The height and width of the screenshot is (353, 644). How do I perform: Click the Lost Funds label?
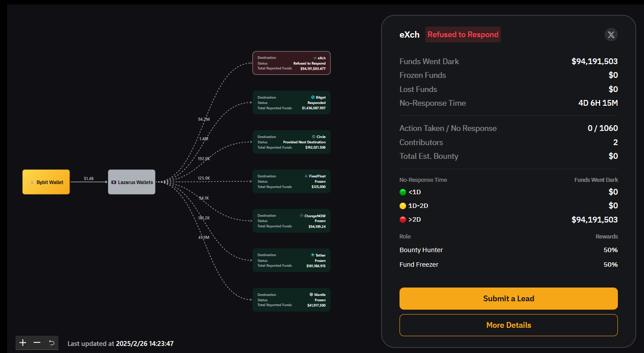click(x=418, y=89)
